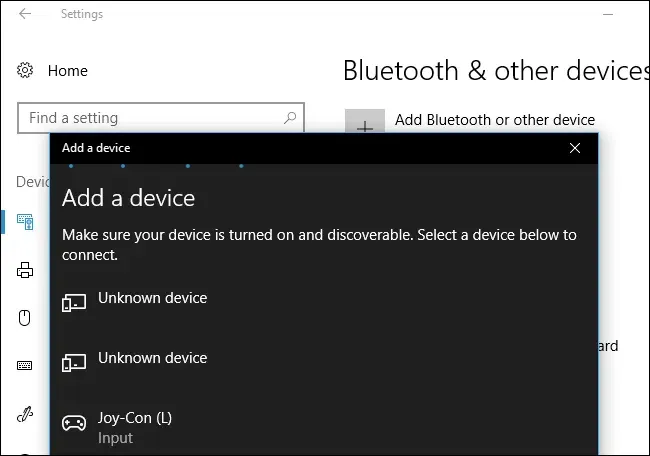Click the magnifier search icon
Screen dimensions: 650x456
[x=290, y=118]
